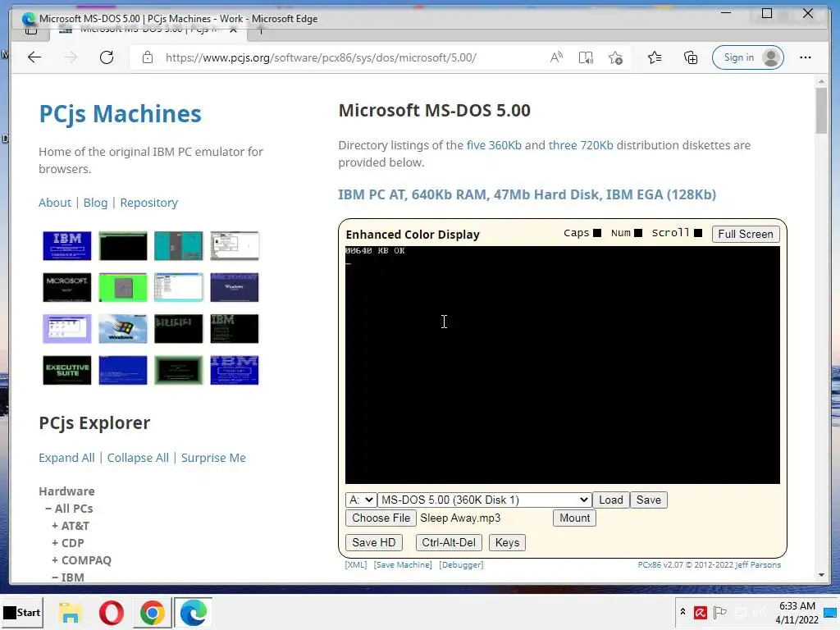Launch Opera from the taskbar
Viewport: 840px width, 630px height.
point(112,612)
